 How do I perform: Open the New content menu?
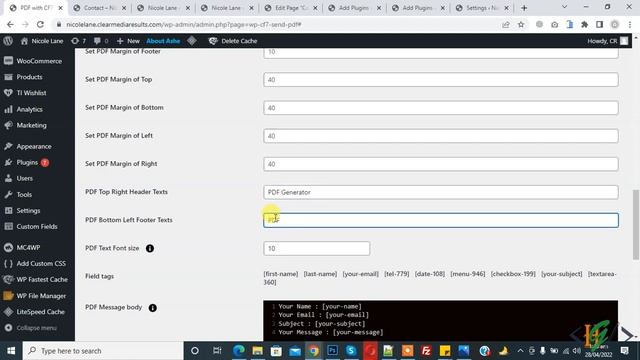(x=128, y=41)
